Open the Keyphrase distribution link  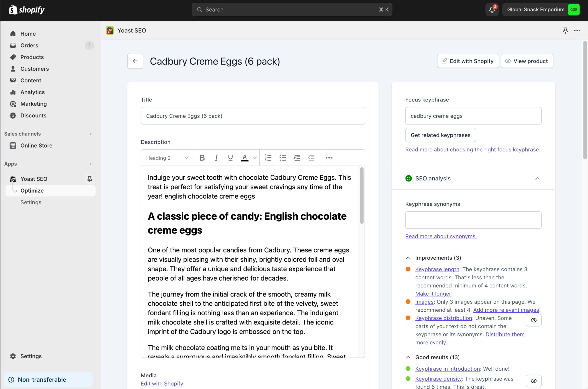pos(444,318)
